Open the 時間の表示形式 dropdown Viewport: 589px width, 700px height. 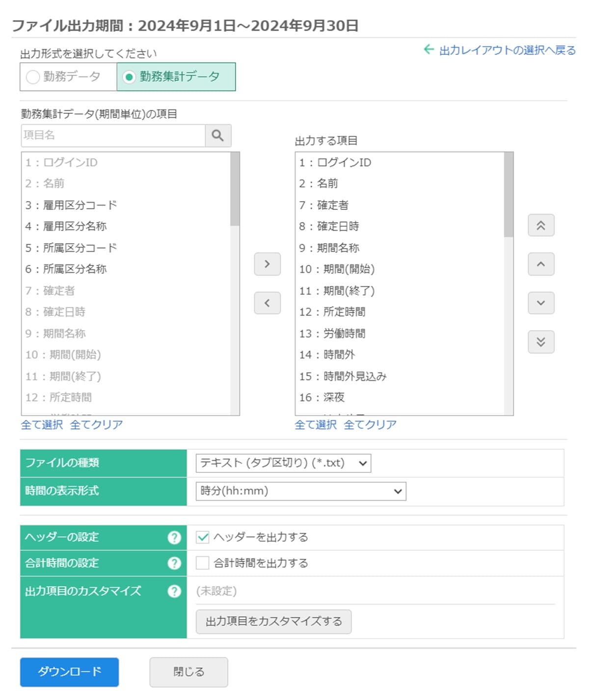coord(300,491)
